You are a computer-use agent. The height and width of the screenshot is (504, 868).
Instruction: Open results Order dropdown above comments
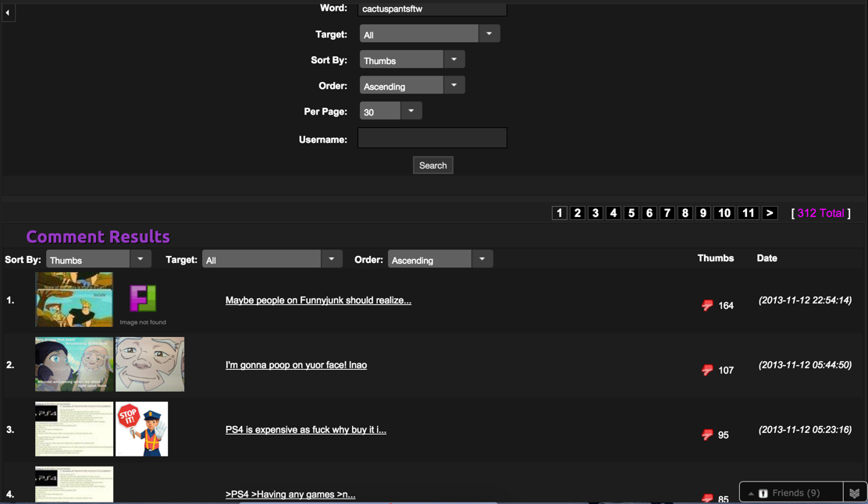(x=441, y=260)
